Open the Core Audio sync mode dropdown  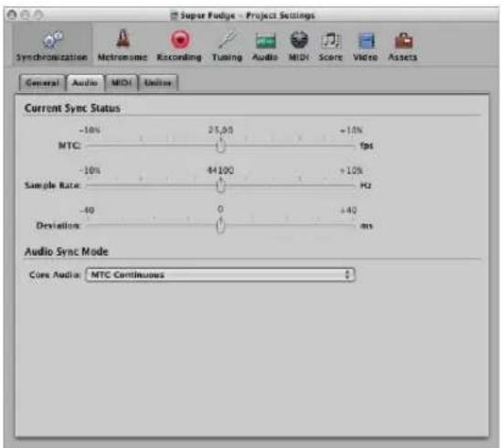pos(220,275)
